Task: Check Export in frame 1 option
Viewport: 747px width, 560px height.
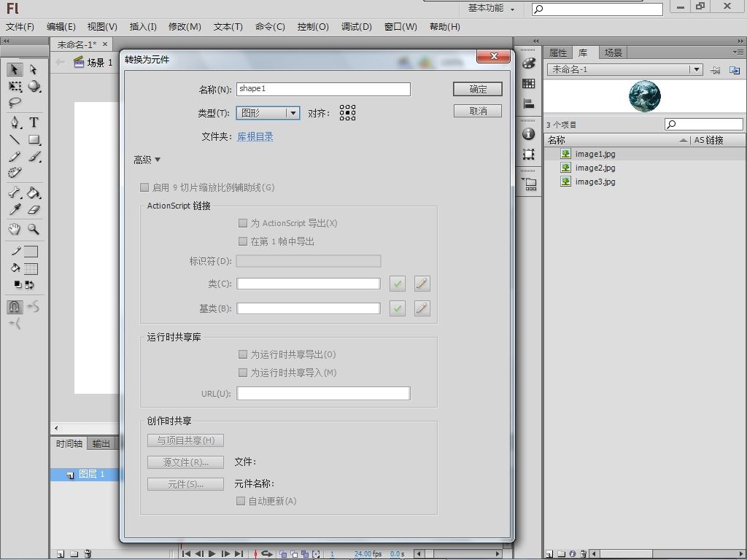Action: tap(243, 241)
